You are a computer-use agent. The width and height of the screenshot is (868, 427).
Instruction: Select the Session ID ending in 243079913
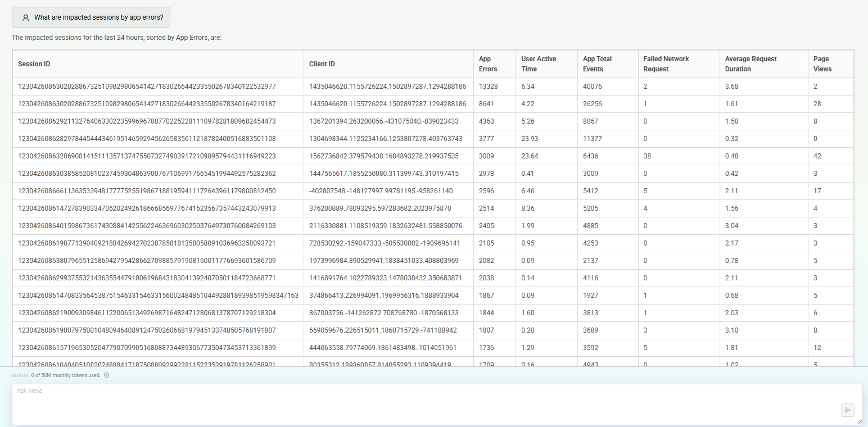(x=147, y=208)
